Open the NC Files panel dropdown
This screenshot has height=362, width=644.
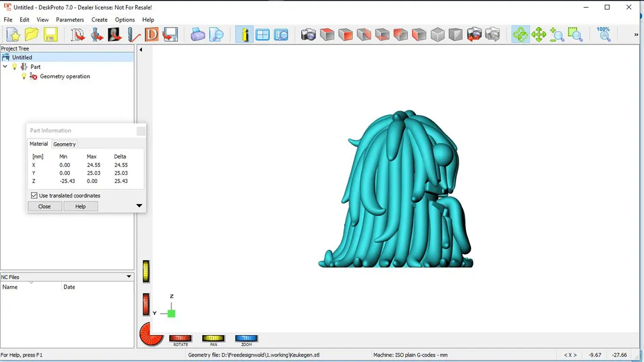pyautogui.click(x=129, y=277)
